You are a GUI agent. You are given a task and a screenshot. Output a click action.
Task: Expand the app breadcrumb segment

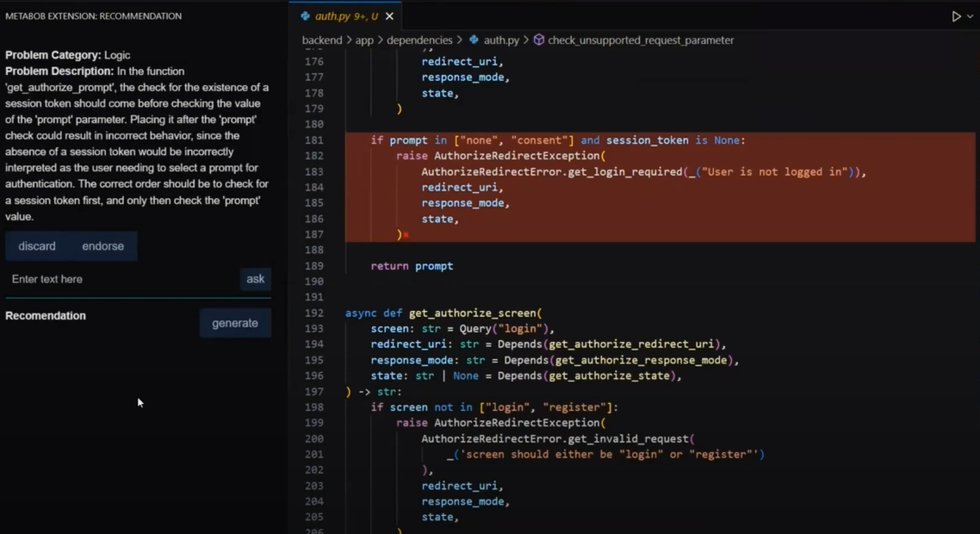(364, 40)
